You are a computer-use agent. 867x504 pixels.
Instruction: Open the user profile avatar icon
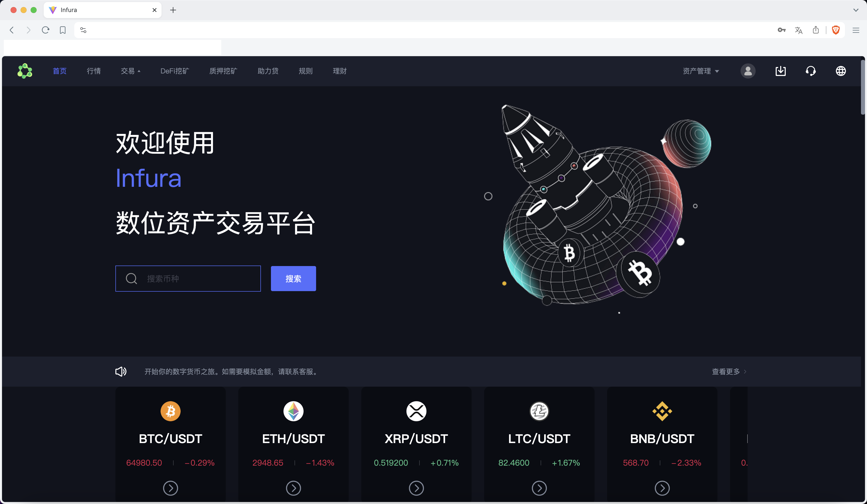click(x=748, y=71)
